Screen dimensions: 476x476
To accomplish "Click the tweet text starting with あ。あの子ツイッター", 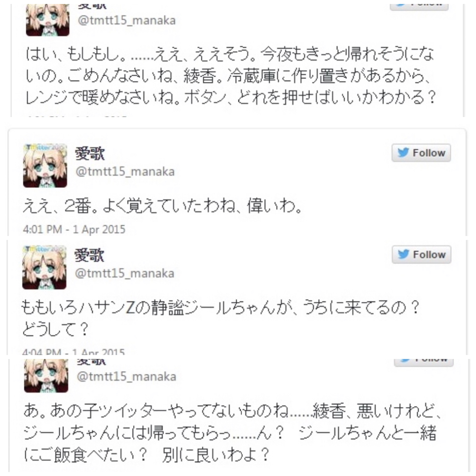I will (232, 433).
